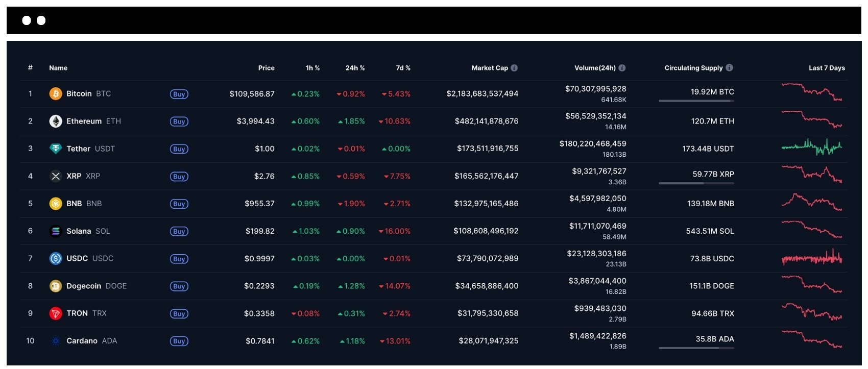Viewport: 868px width, 369px height.
Task: Click the XRP coin logo icon
Action: [56, 176]
